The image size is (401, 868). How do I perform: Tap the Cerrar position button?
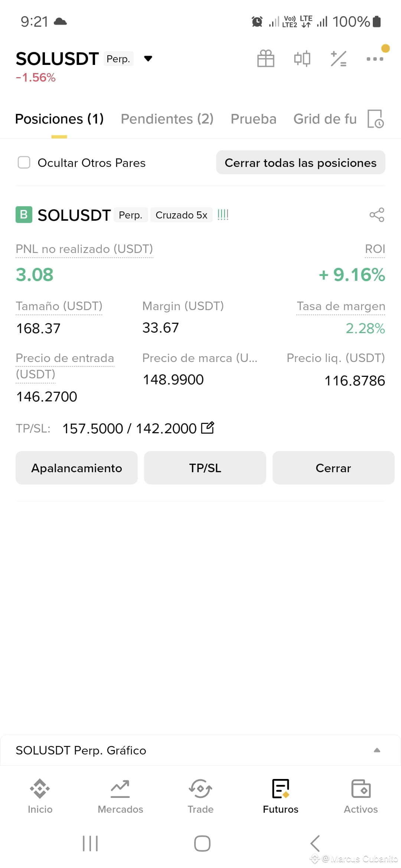click(333, 468)
